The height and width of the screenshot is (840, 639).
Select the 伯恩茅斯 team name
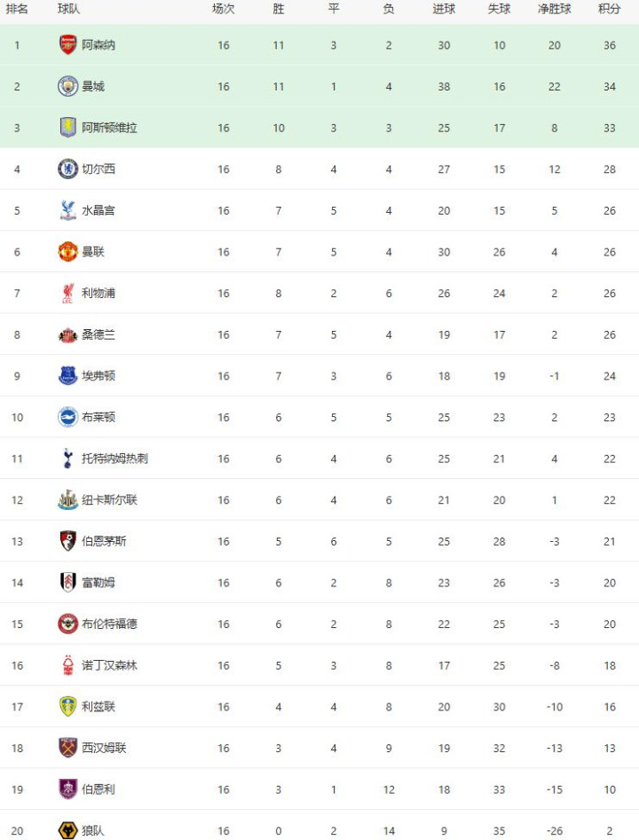[x=103, y=541]
